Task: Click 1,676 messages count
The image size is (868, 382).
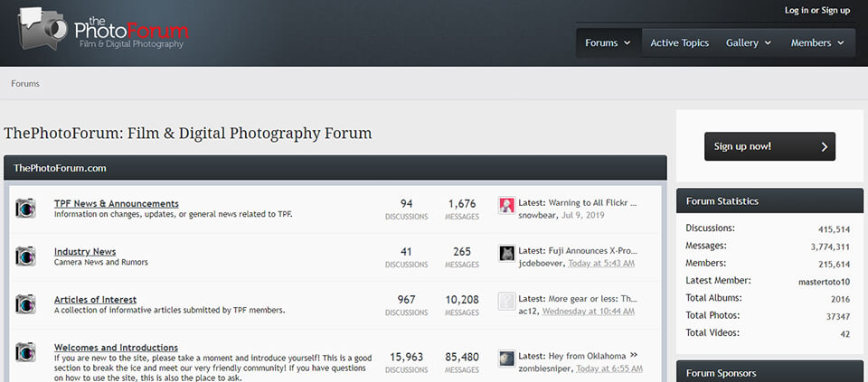Action: [x=462, y=203]
